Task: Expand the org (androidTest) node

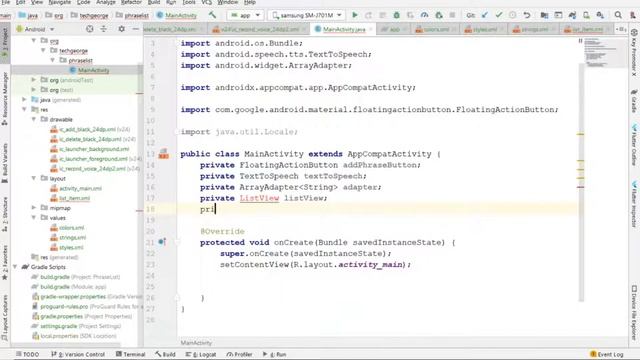Action: click(x=33, y=80)
